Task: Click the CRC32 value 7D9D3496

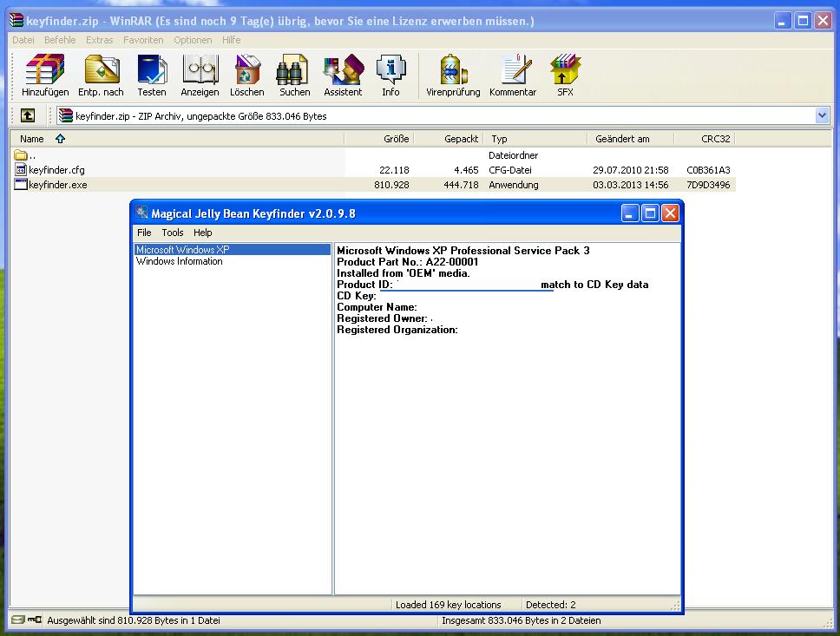Action: [x=708, y=184]
